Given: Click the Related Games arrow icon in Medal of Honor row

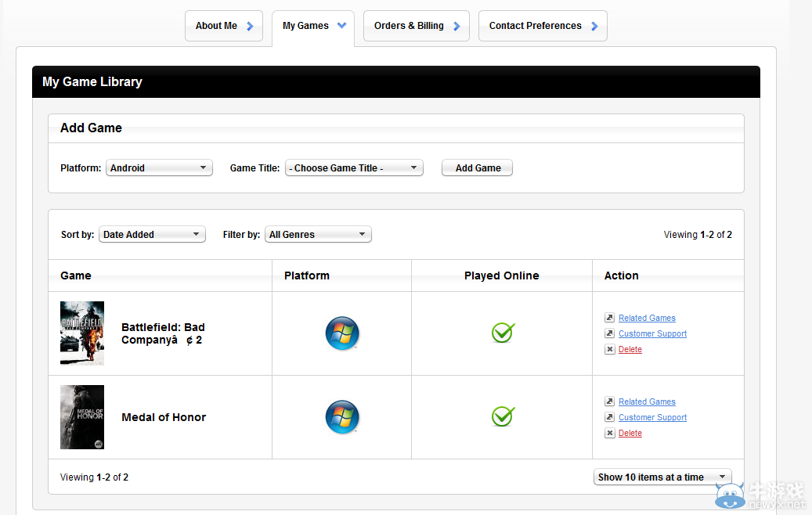Looking at the screenshot, I should tap(609, 402).
